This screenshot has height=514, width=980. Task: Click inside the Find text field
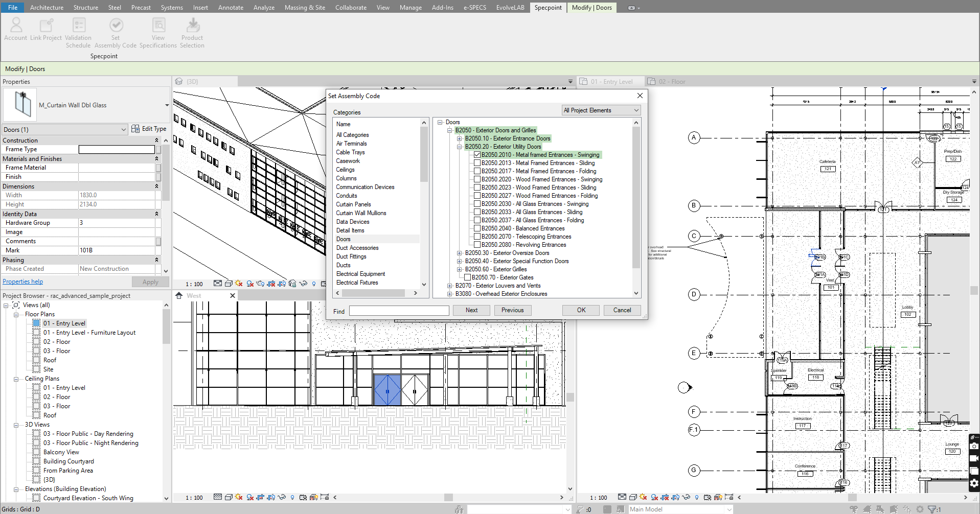tap(399, 310)
